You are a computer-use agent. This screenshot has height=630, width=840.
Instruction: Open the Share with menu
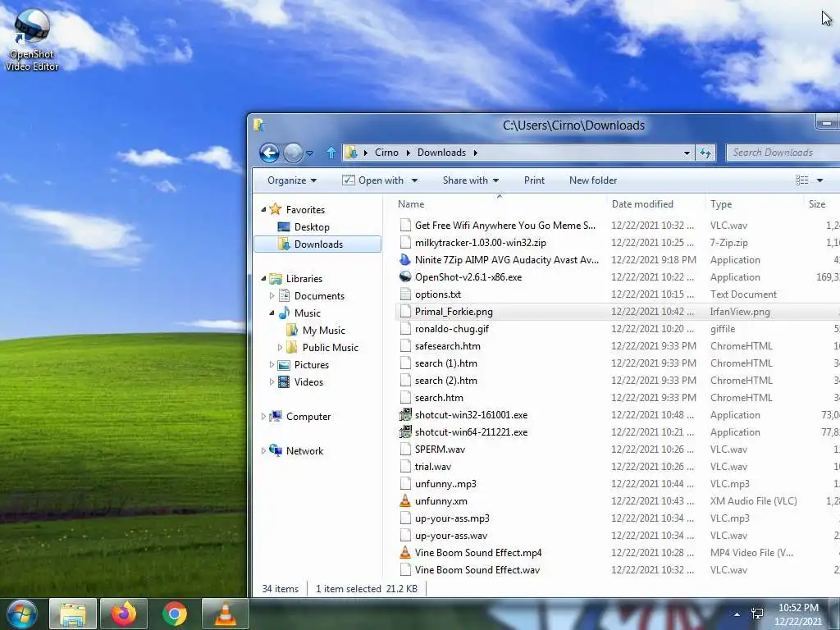pos(470,180)
